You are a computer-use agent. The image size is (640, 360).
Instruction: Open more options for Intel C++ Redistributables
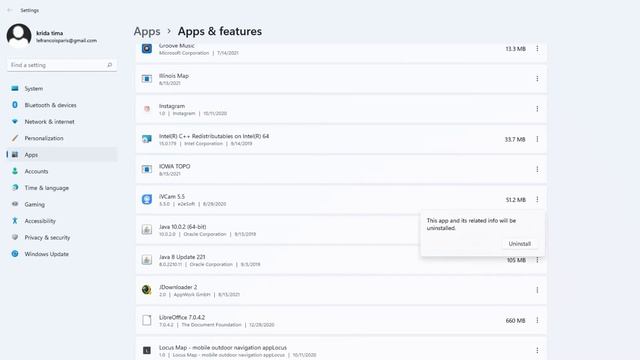537,139
